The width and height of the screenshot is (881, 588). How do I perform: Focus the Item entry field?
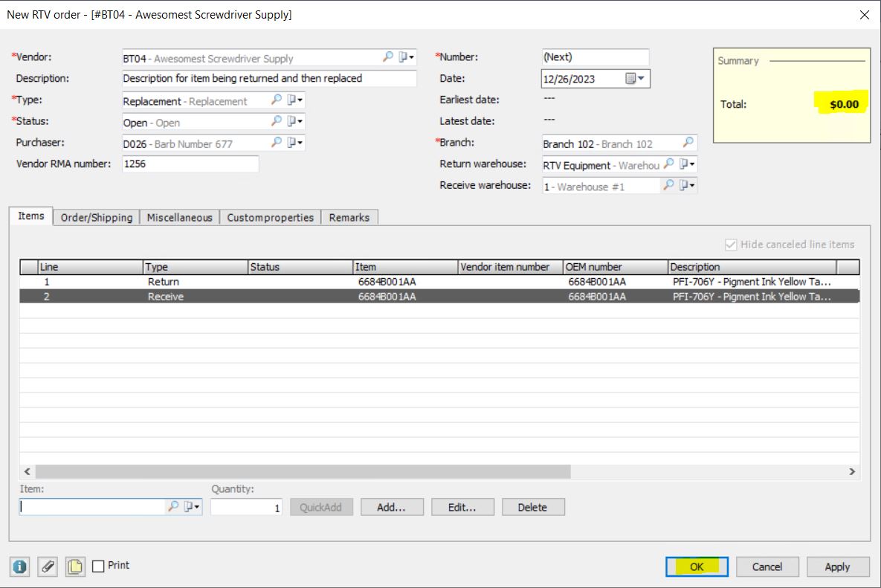pos(93,507)
